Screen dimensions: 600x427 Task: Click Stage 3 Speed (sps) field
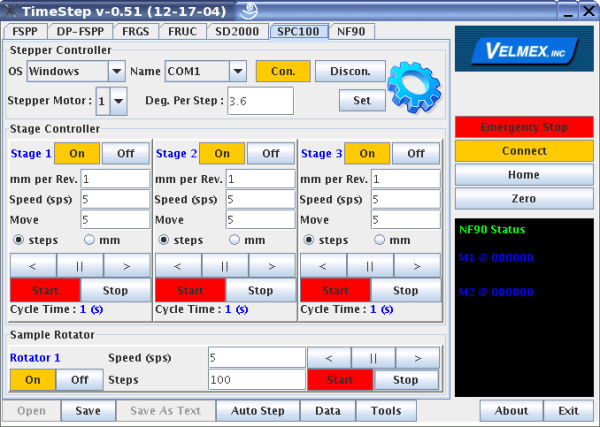tap(406, 199)
